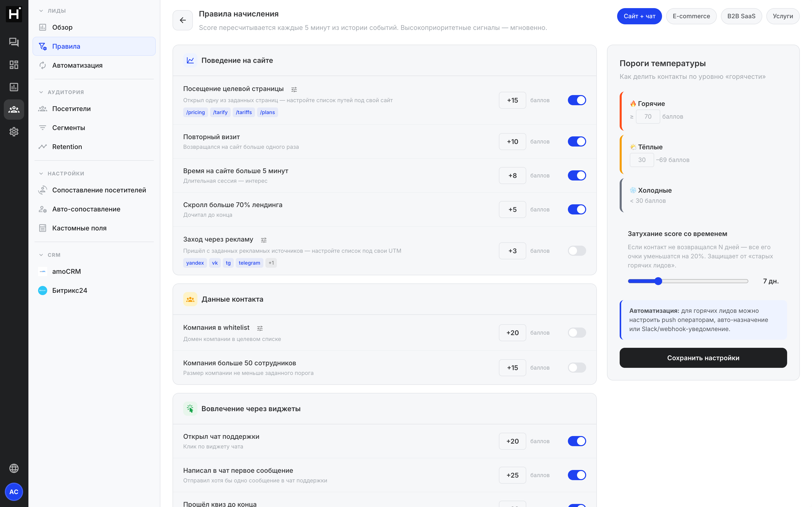Screen dimensions: 812x507
Task: Open the dashboard widgets icon in rail
Action: [x=14, y=65]
